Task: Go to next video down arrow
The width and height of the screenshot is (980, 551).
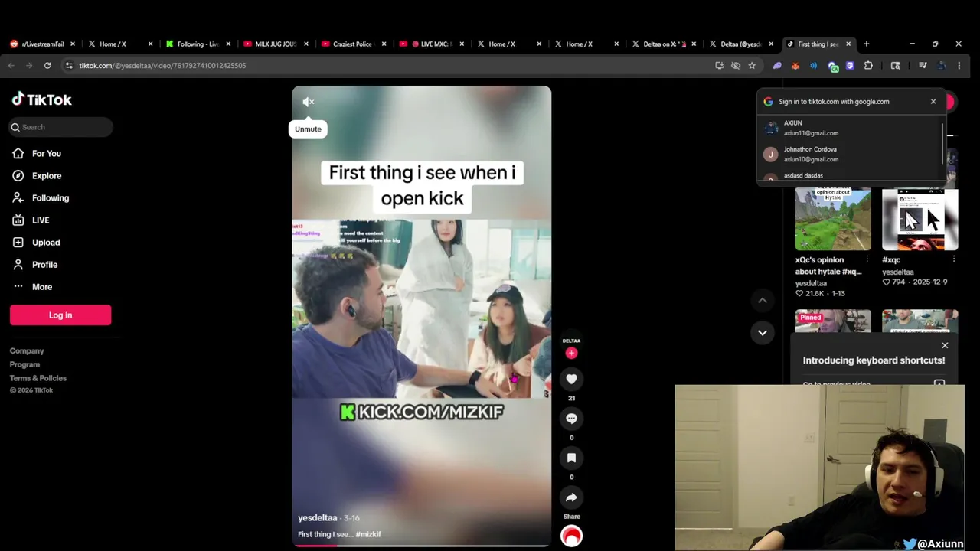Action: click(x=763, y=332)
